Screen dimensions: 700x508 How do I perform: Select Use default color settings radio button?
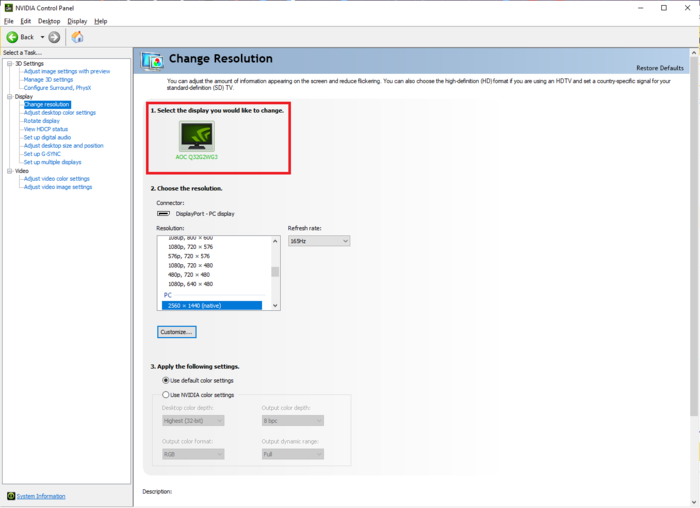click(x=166, y=380)
